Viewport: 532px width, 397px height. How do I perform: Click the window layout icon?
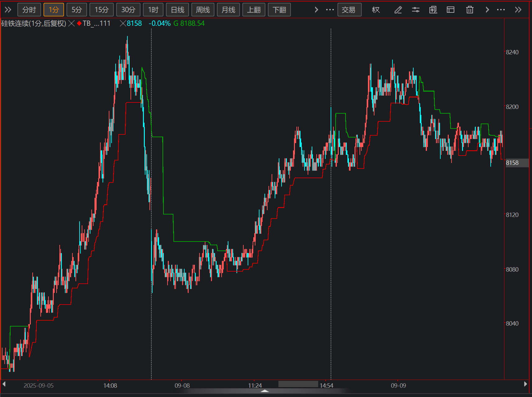[450, 10]
